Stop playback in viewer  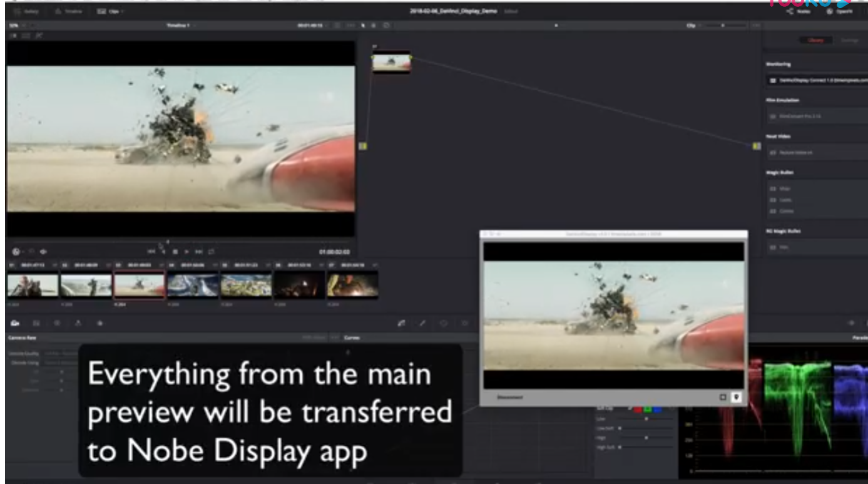pyautogui.click(x=175, y=251)
